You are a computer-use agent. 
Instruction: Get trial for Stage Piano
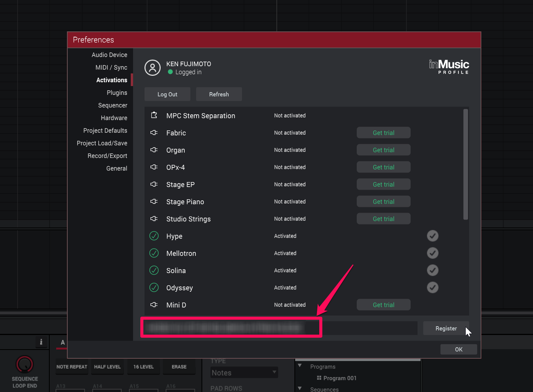[x=383, y=202]
